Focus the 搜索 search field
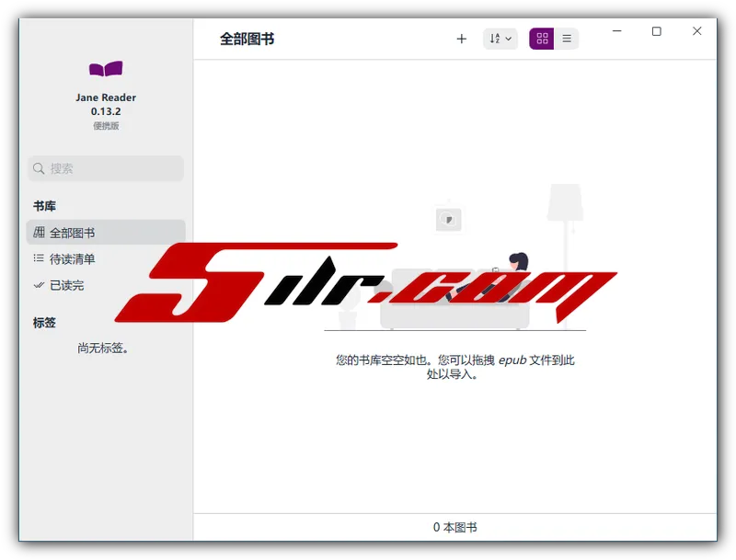 click(106, 168)
